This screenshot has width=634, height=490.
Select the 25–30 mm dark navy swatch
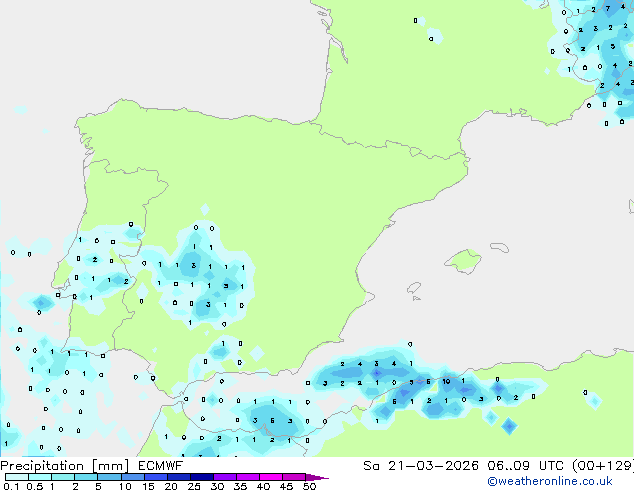point(201,477)
